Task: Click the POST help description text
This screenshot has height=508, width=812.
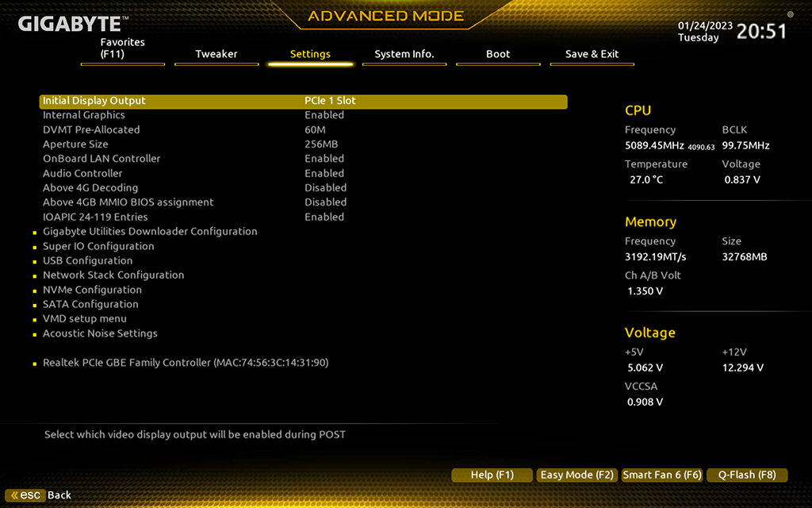Action: pyautogui.click(x=195, y=435)
